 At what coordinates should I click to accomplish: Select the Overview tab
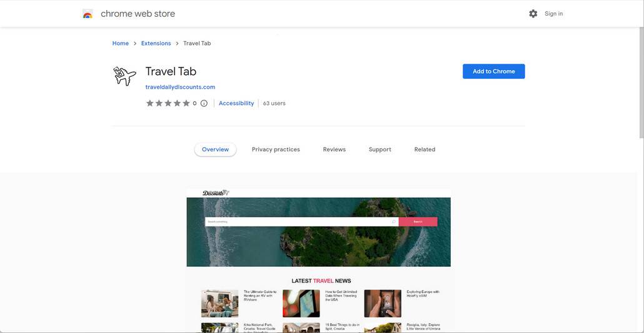click(215, 149)
